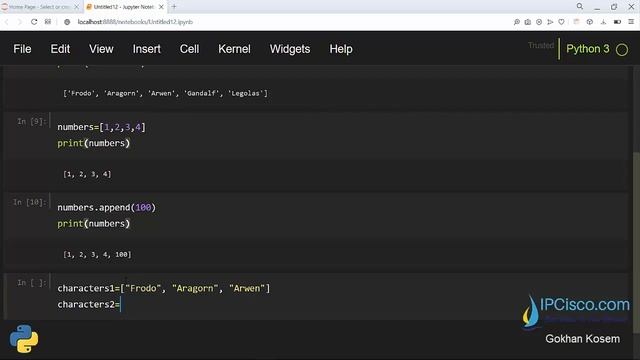Click the magnifier icon in the address bar
This screenshot has width=640, height=360.
pos(516,22)
